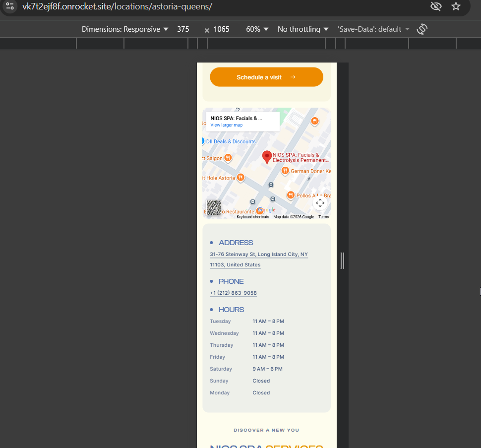The image size is (481, 448).
Task: Click the Tuesday hours row label
Action: click(x=220, y=321)
